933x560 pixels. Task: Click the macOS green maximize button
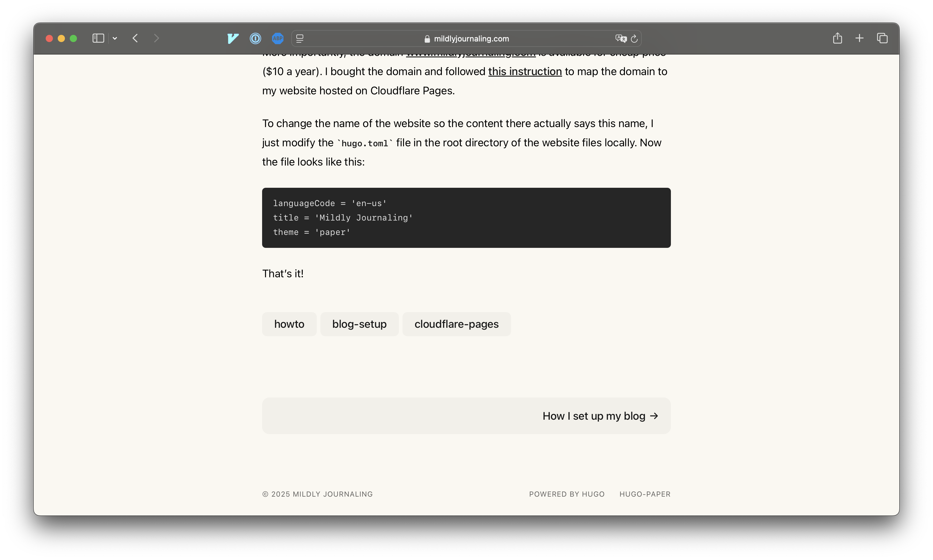pyautogui.click(x=73, y=38)
